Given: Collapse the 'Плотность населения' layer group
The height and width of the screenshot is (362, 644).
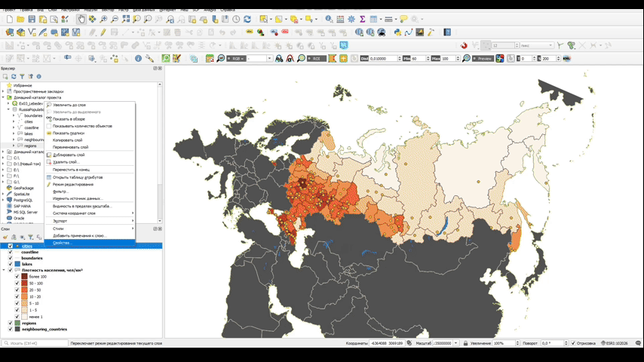Looking at the screenshot, I should (x=5, y=270).
